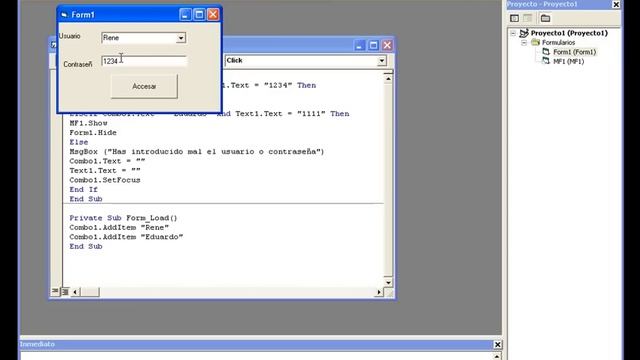Close the Form1 window
640x360 pixels.
tap(213, 15)
